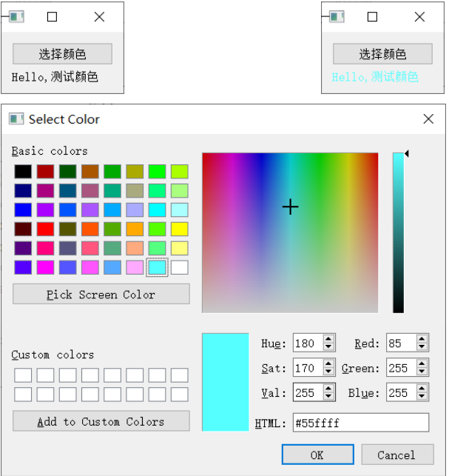
Task: Increase Val value with up arrow
Action: 328,389
